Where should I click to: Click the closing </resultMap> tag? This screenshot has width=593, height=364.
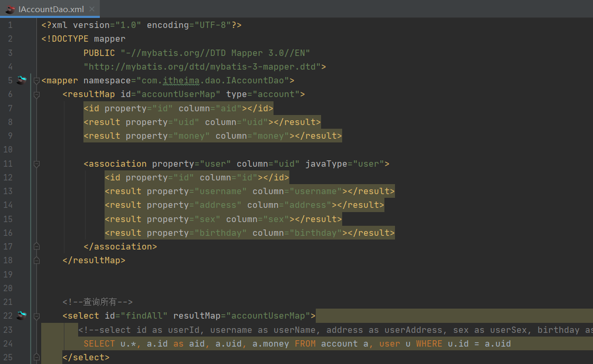(94, 261)
